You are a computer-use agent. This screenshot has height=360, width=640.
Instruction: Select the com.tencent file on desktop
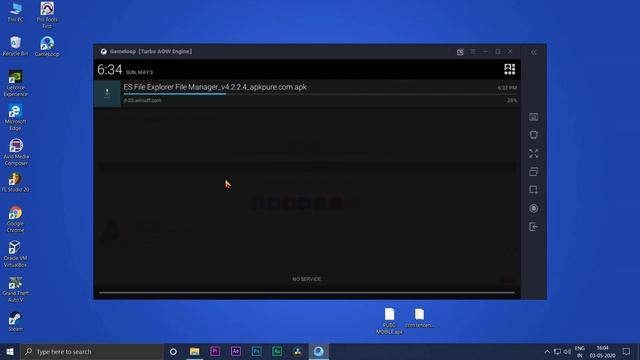[419, 318]
